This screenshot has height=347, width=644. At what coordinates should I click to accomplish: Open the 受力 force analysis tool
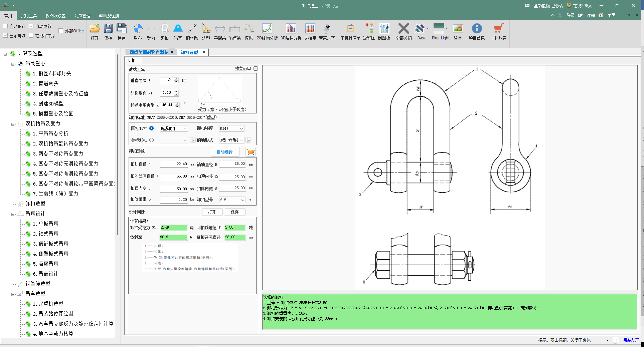coord(151,32)
